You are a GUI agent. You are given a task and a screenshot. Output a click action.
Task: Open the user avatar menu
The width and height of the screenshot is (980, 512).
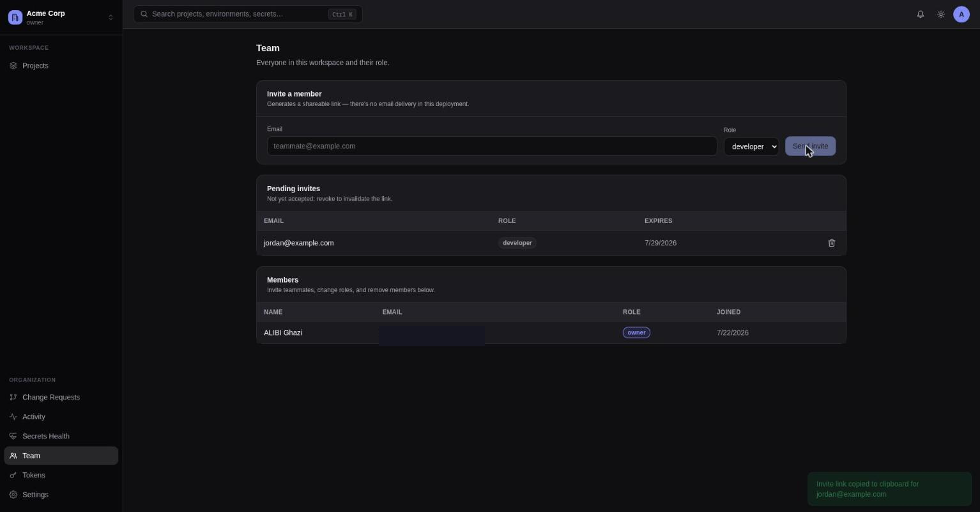coord(961,14)
